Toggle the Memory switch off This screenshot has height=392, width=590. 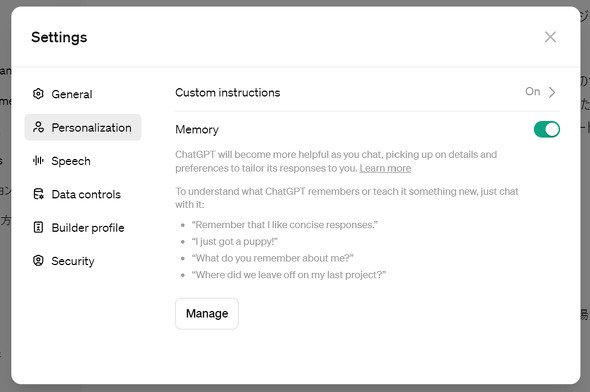tap(547, 129)
